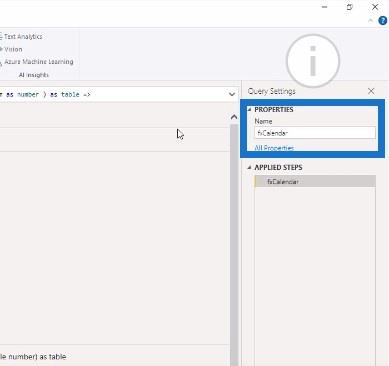Screen dimensions: 389x366
Task: Collapse the ribbon with the up chevron
Action: [x=370, y=21]
